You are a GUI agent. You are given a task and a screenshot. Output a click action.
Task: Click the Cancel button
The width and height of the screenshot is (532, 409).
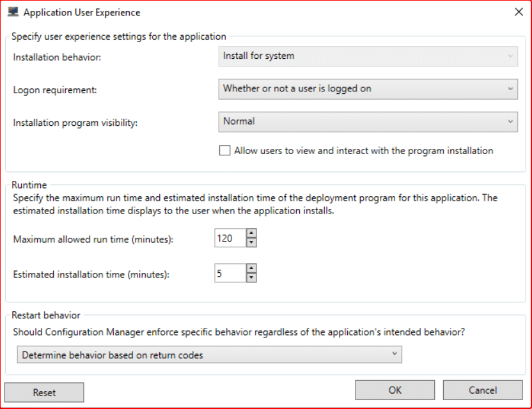(483, 390)
